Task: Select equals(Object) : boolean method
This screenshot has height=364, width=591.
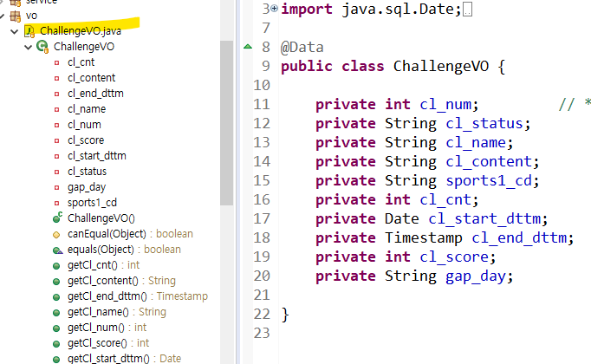Action: [124, 250]
